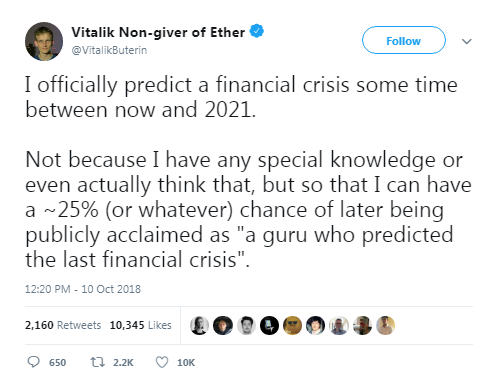Open the tweet options chevron menu

point(467,41)
